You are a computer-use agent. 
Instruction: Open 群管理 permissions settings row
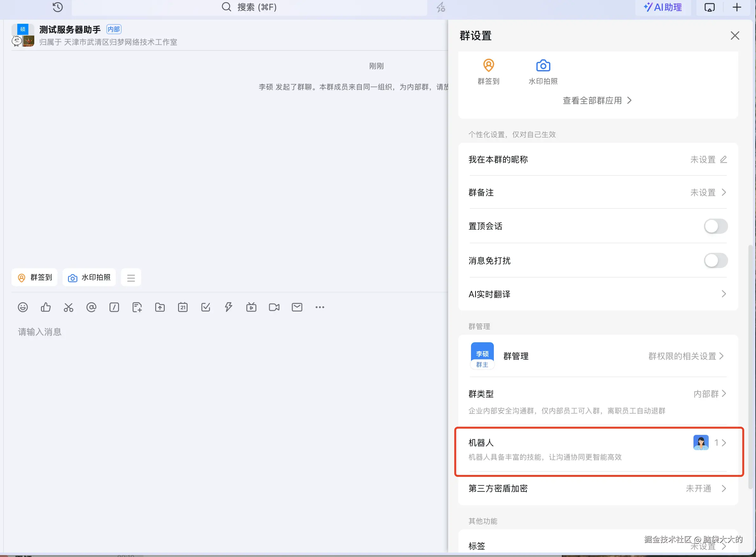[597, 356]
